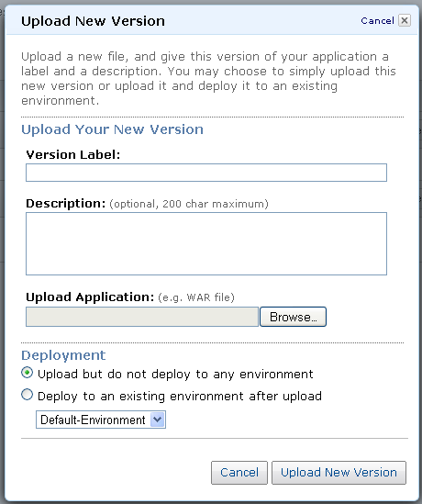Select the 'Deploy to an existing environment' radio button

(x=27, y=395)
